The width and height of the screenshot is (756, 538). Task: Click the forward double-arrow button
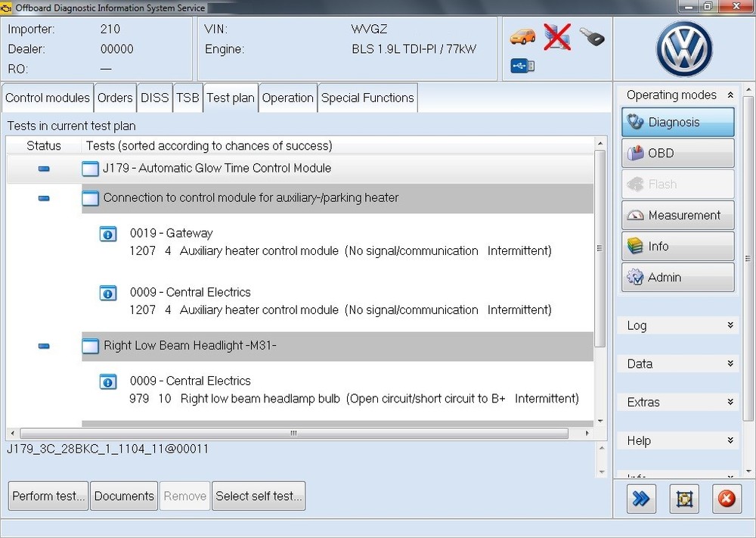[x=641, y=499]
